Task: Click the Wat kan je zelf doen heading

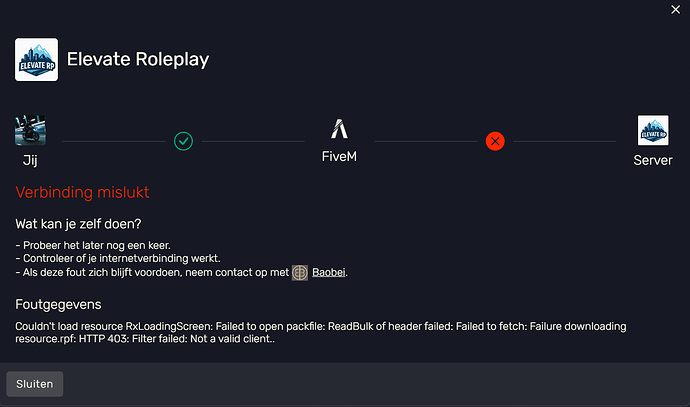Action: (93, 223)
